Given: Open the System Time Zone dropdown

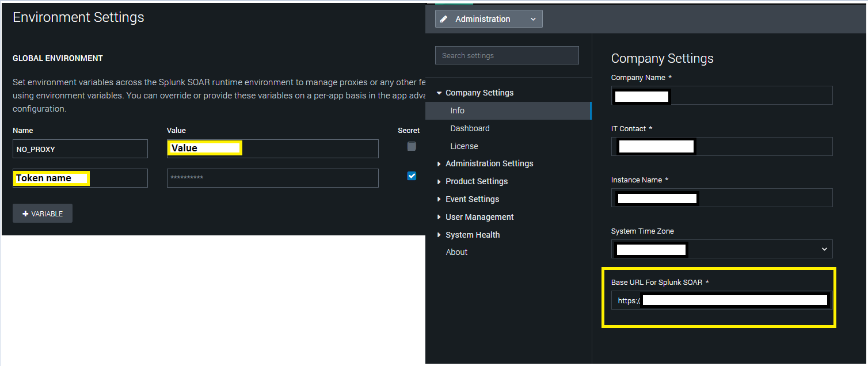Looking at the screenshot, I should pos(721,249).
